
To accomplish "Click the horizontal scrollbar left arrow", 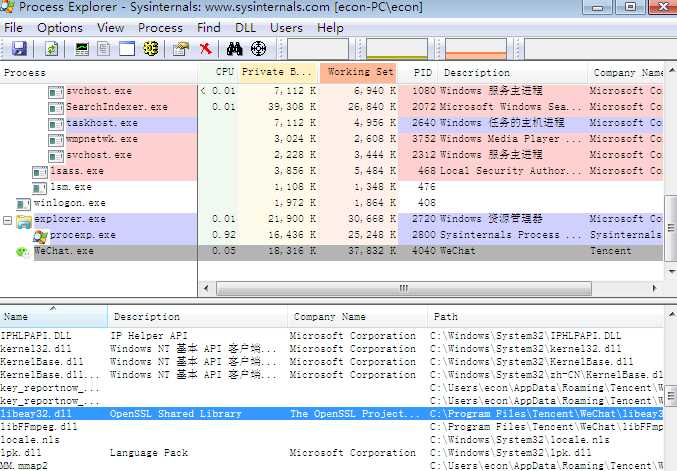I will [x=206, y=288].
